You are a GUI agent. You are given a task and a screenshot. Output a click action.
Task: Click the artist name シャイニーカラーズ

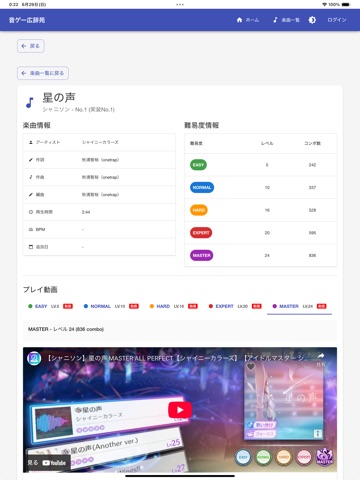100,142
